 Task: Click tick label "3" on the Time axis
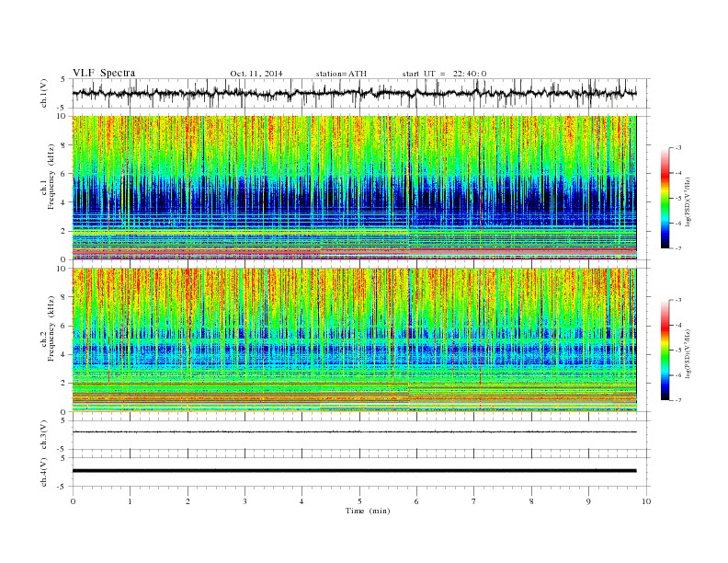(245, 501)
